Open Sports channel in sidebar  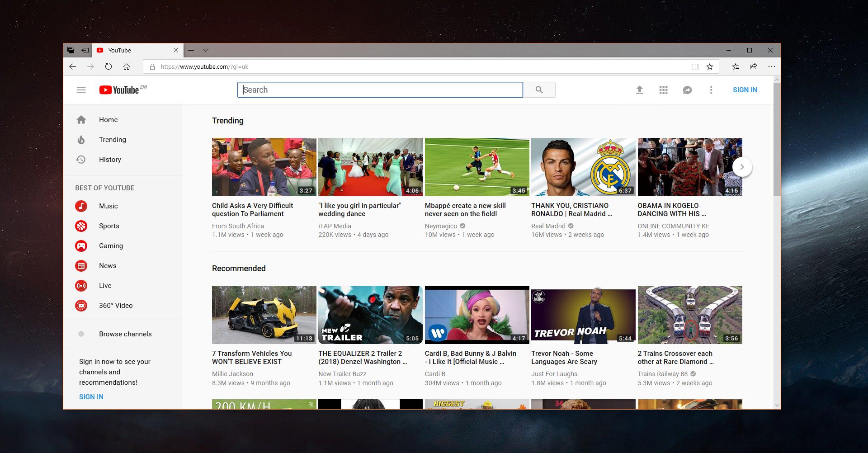(123, 226)
